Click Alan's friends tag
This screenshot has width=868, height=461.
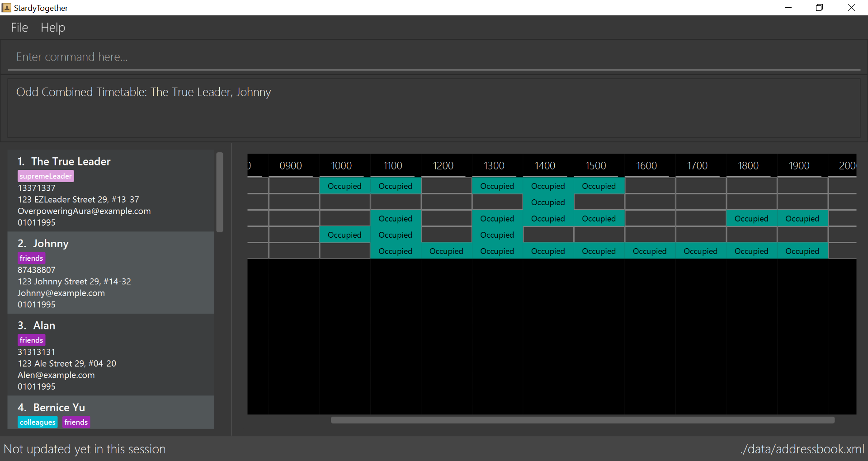point(32,340)
